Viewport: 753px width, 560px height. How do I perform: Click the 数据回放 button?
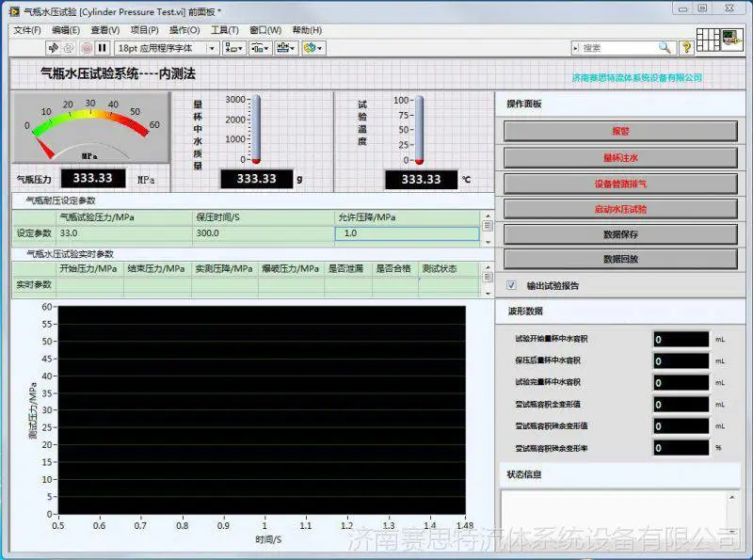pyautogui.click(x=620, y=259)
